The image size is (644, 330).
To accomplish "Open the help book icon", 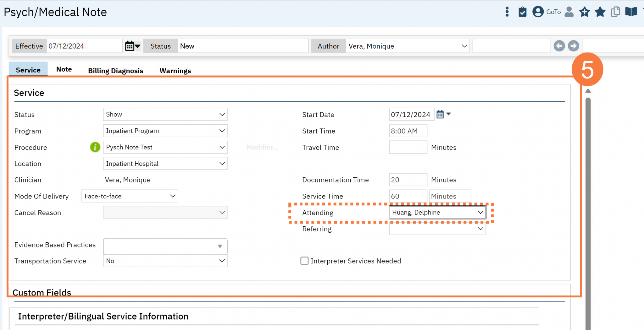I will click(631, 12).
